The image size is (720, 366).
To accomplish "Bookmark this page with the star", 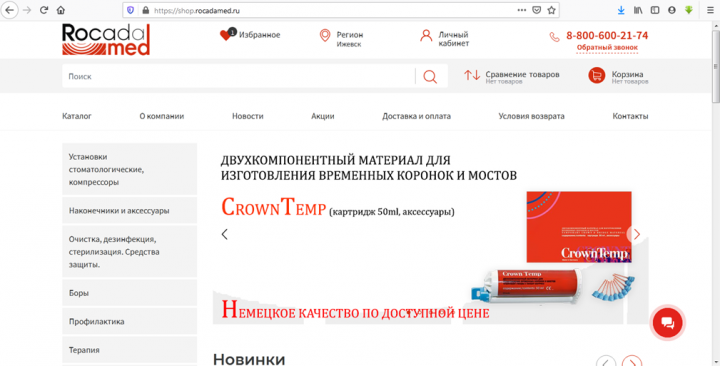I will click(x=551, y=10).
